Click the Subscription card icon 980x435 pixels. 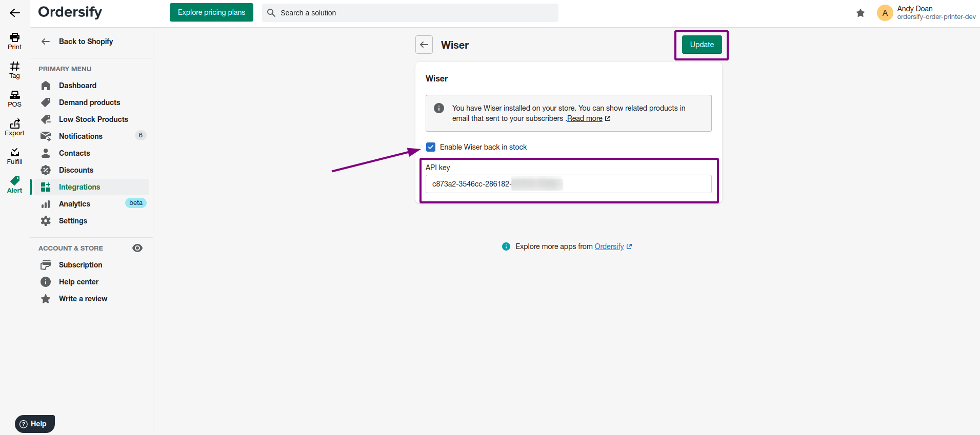[x=46, y=265]
